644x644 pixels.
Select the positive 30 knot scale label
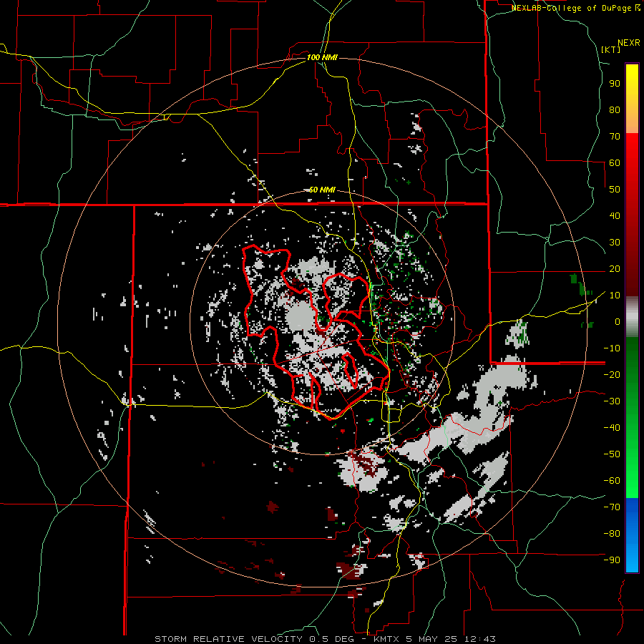[x=615, y=243]
